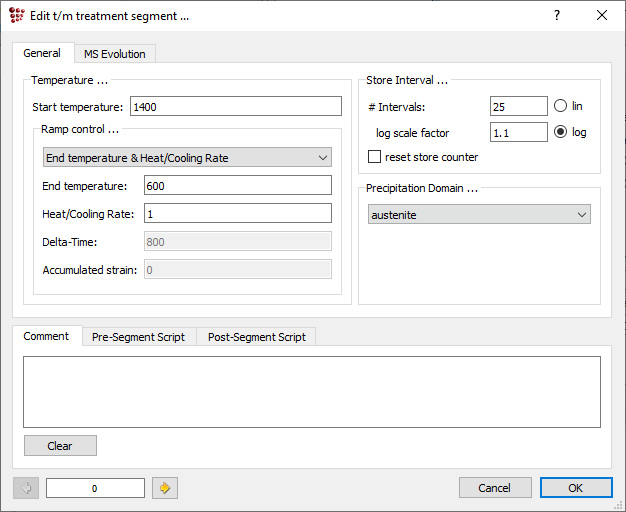
Task: Open the Post-Segment Script tab
Action: pos(256,337)
